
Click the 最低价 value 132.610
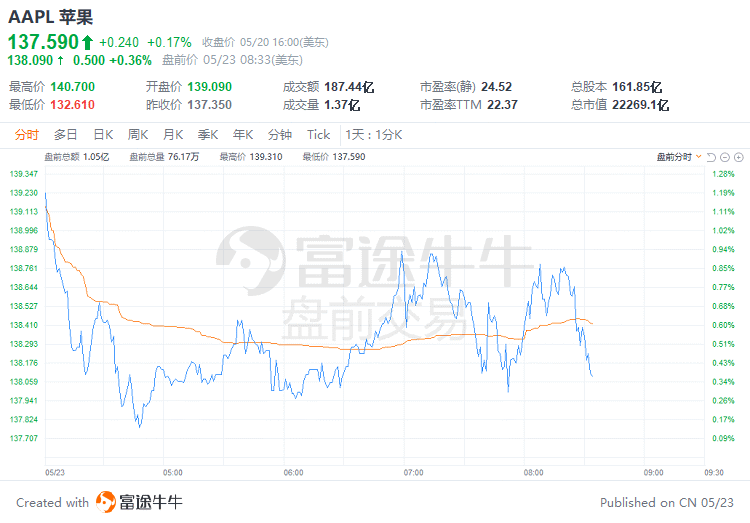73,104
